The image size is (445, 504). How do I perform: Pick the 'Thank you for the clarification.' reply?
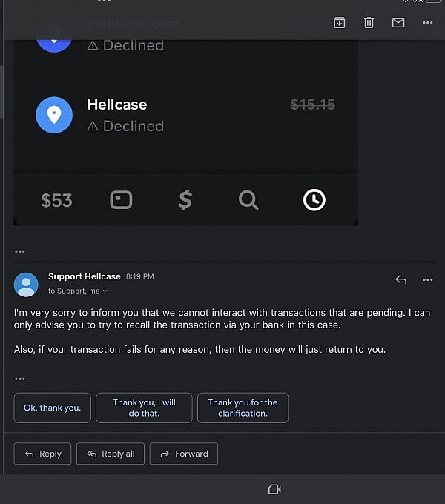(243, 408)
